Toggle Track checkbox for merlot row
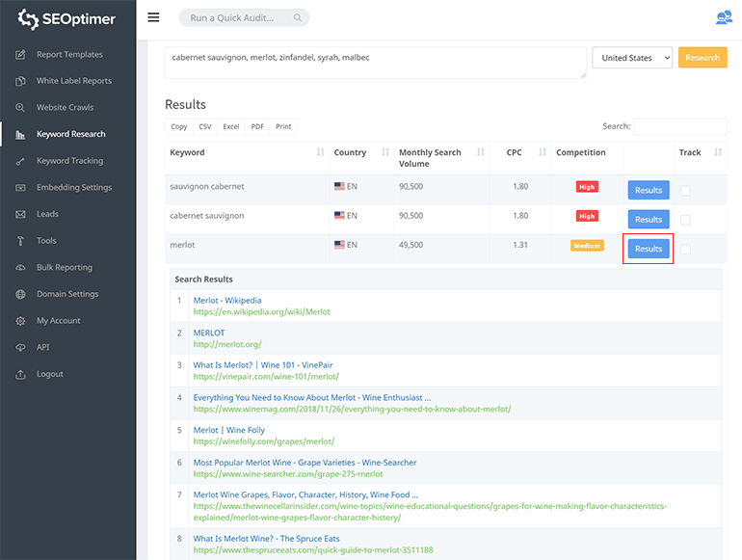Image resolution: width=742 pixels, height=560 pixels. [x=685, y=250]
